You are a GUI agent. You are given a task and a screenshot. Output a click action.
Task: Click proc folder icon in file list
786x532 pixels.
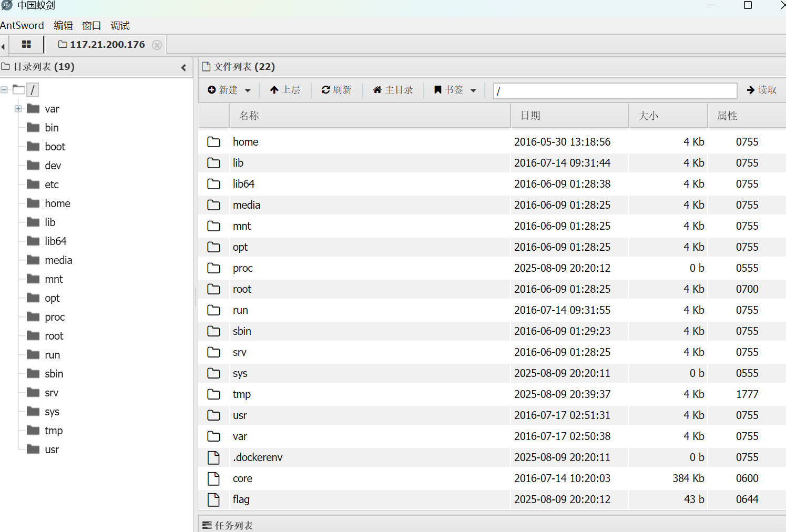click(x=213, y=268)
